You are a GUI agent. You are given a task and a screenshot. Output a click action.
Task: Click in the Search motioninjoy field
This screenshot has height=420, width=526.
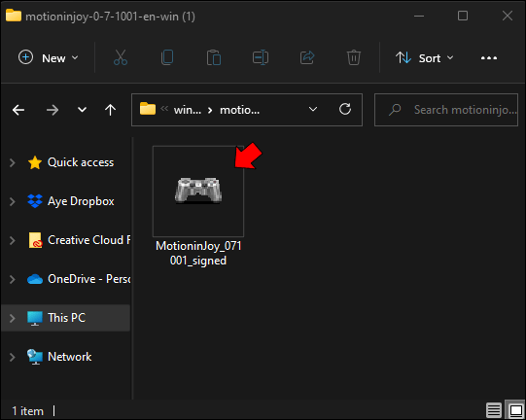(x=446, y=110)
